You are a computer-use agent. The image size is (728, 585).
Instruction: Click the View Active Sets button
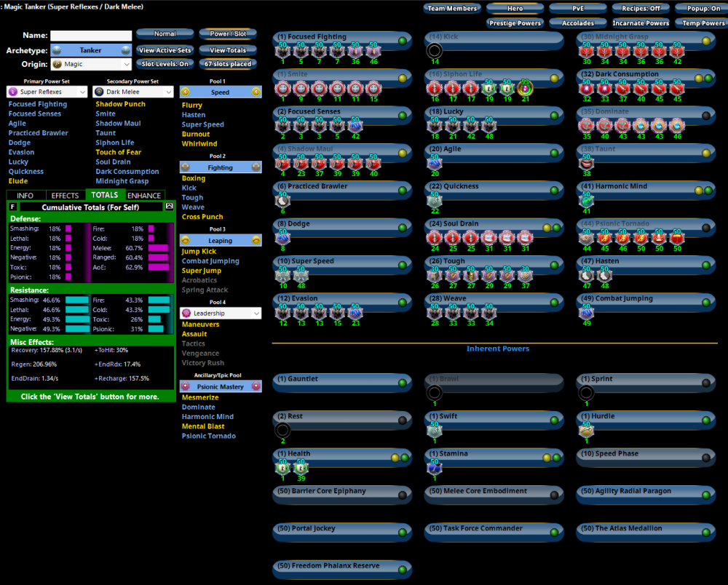165,51
